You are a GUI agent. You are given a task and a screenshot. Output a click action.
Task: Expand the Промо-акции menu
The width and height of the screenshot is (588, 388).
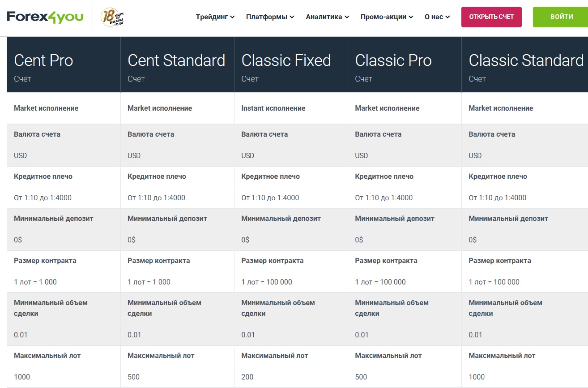point(387,17)
